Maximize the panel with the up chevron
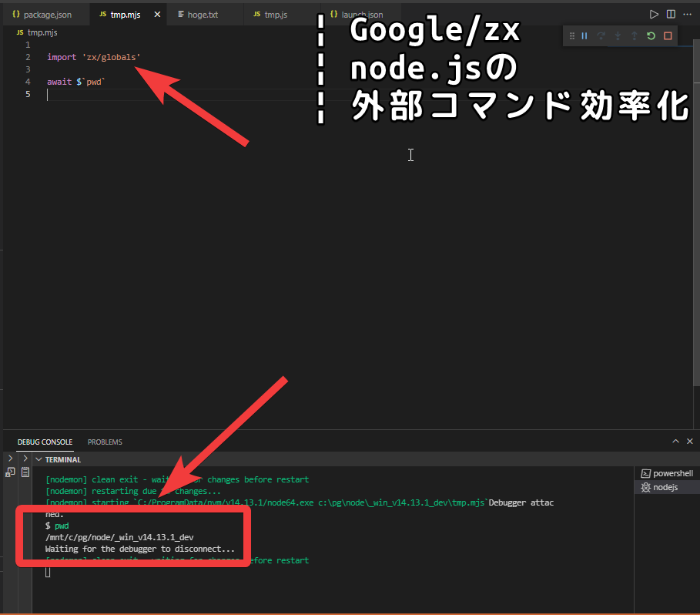The height and width of the screenshot is (615, 700). 675,442
